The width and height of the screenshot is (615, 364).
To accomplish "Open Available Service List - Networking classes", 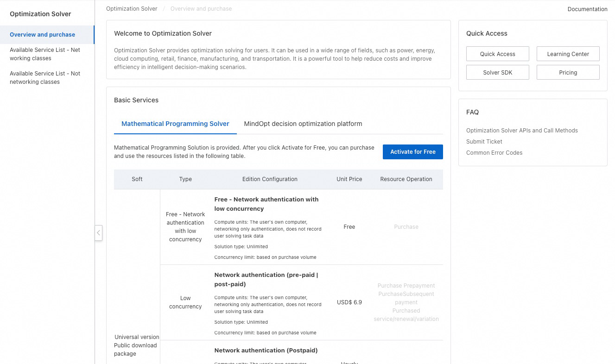I will pos(45,54).
